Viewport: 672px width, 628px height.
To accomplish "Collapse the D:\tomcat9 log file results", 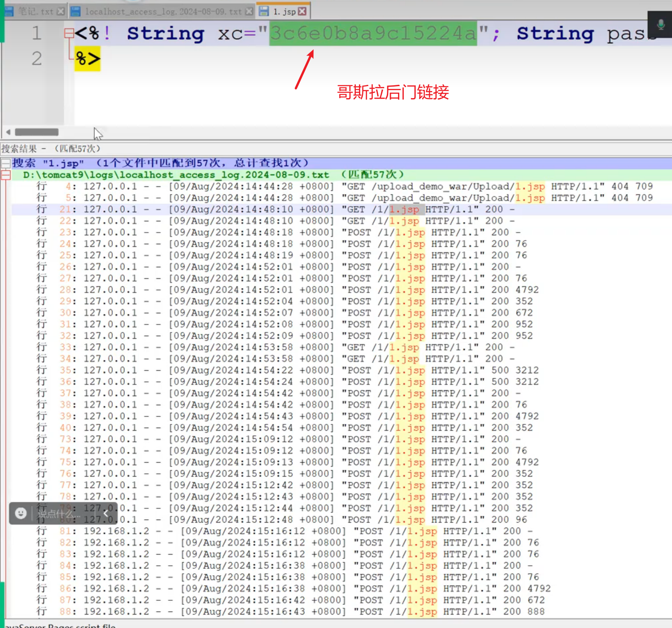I will pos(6,175).
